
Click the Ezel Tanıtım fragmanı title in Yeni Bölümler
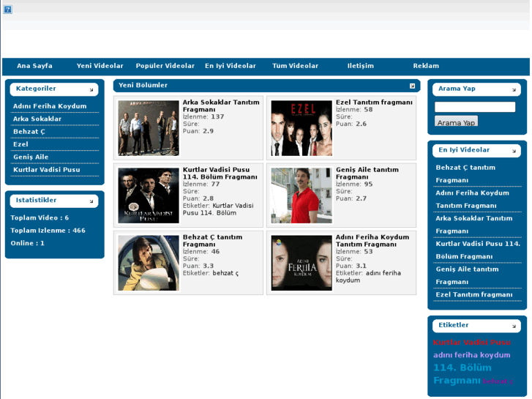pyautogui.click(x=374, y=102)
